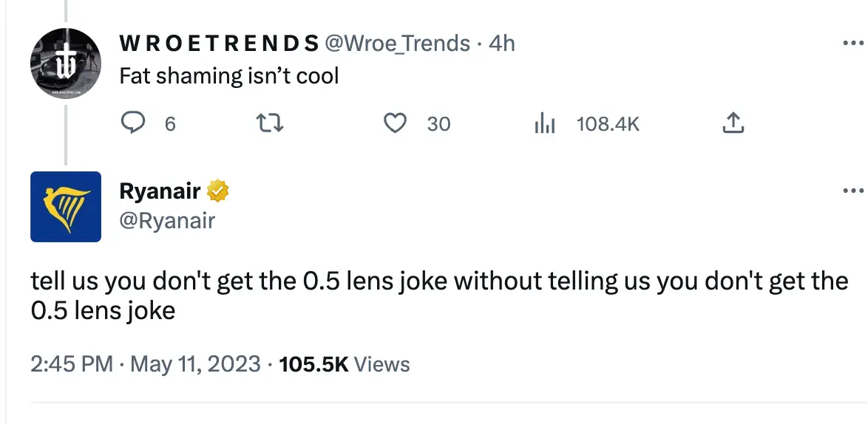This screenshot has height=424, width=868.
Task: Reply to the WROETRENDS tweet
Action: pyautogui.click(x=132, y=124)
